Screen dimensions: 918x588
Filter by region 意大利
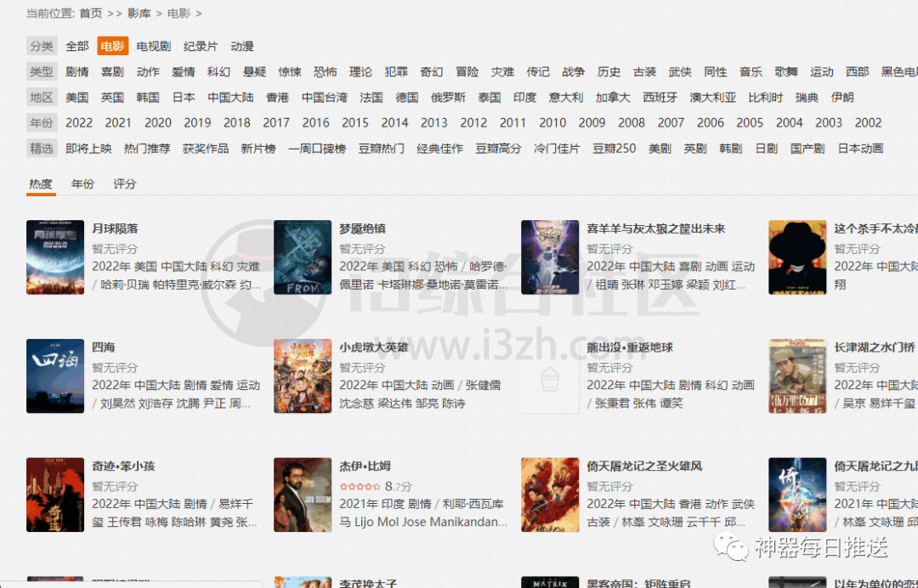point(565,97)
